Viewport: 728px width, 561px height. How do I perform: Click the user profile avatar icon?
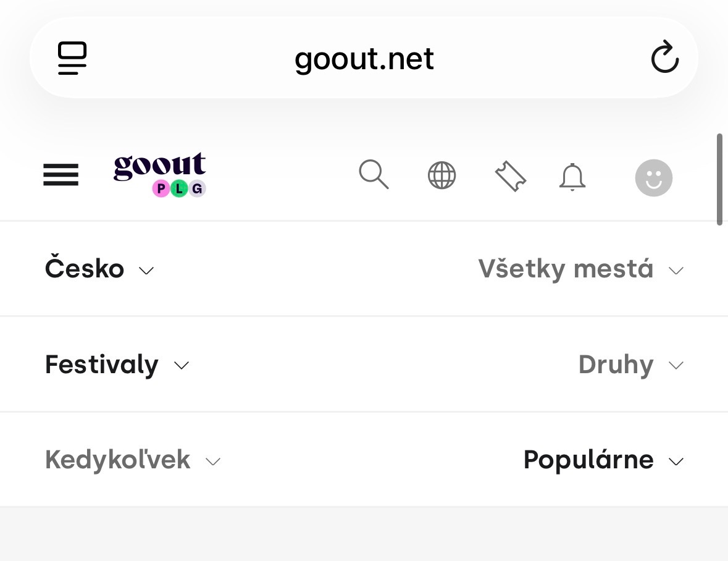(653, 177)
